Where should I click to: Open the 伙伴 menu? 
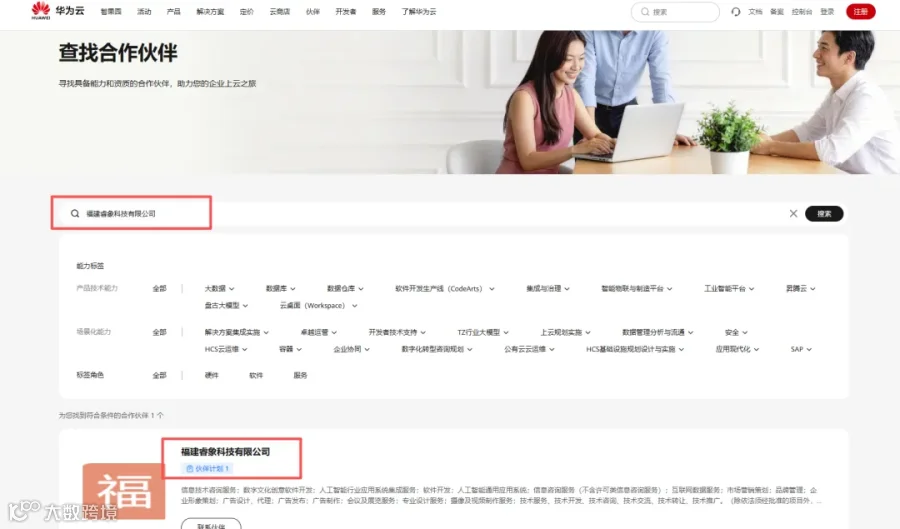[x=313, y=11]
